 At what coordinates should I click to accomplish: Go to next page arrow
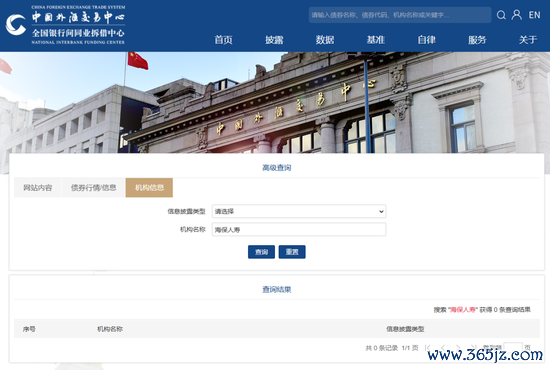click(458, 348)
